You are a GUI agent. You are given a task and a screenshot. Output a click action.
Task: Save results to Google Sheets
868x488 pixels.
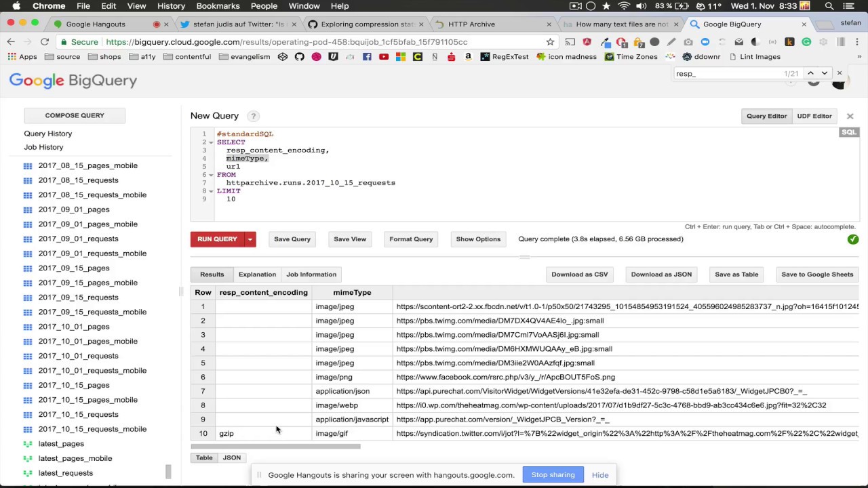click(x=817, y=274)
